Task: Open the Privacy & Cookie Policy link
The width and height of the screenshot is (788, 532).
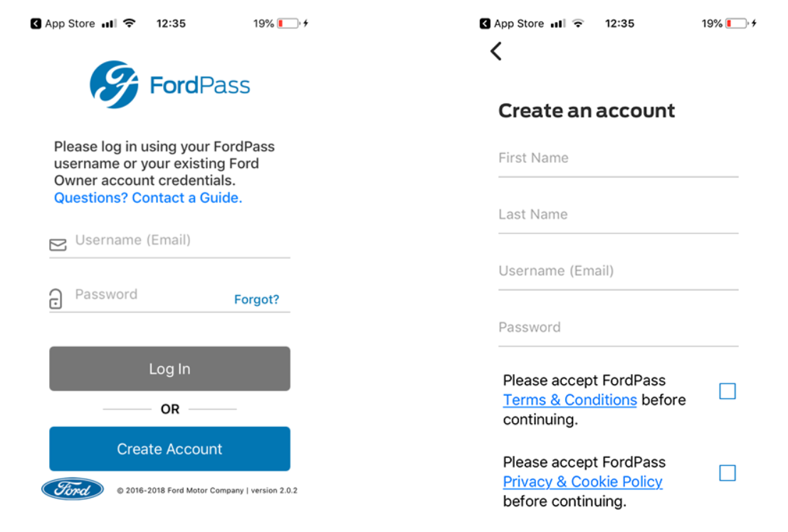Action: (582, 482)
